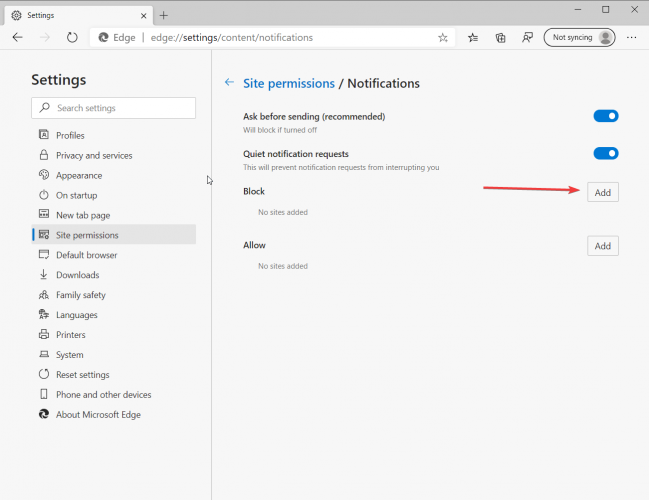Viewport: 649px width, 500px height.
Task: Click the About Microsoft Edge logo icon
Action: pyautogui.click(x=43, y=414)
